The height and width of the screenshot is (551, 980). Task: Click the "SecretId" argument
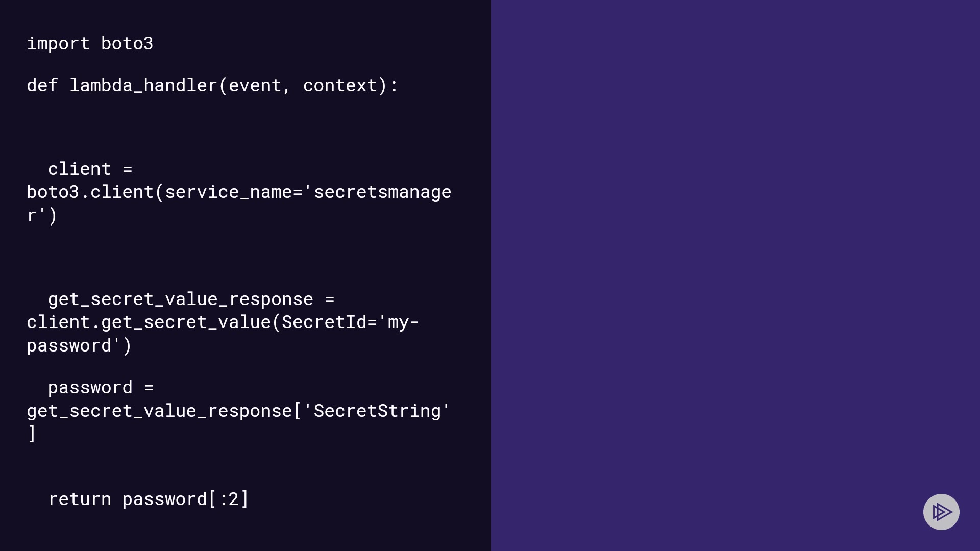click(x=324, y=322)
